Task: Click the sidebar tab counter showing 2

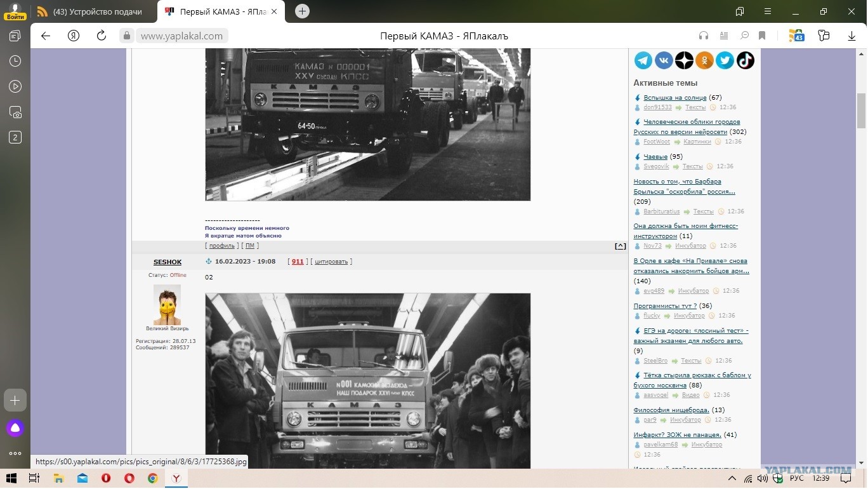Action: 15,137
